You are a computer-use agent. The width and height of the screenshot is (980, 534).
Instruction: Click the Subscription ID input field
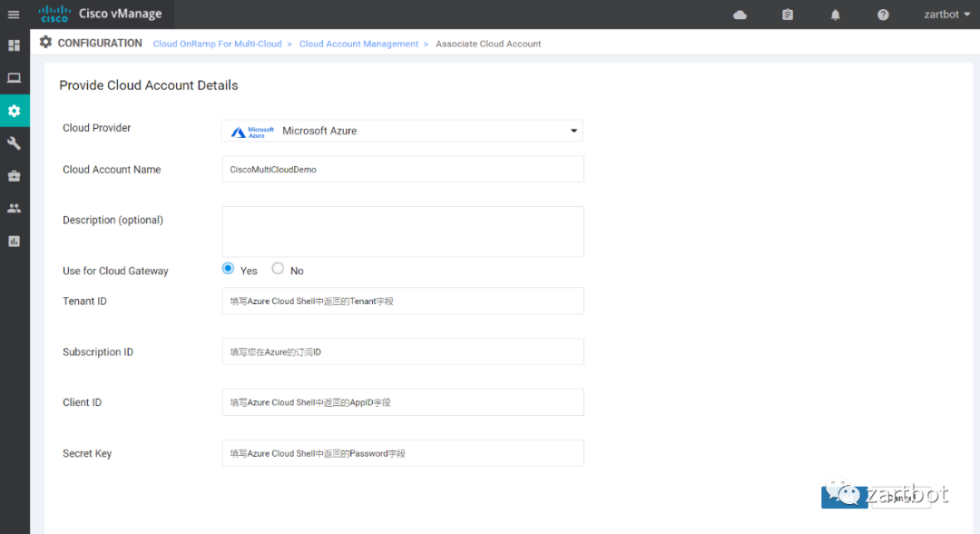tap(403, 352)
